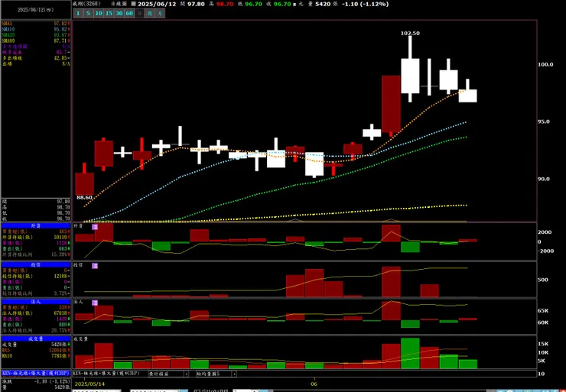Click the 100.0 price axis label
Screen dimensions: 566x392
[545, 64]
